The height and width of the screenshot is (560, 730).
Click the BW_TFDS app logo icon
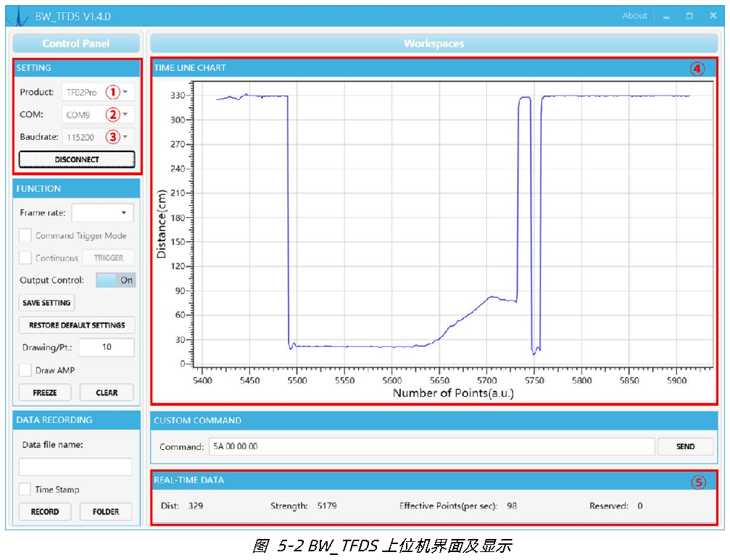pos(18,16)
